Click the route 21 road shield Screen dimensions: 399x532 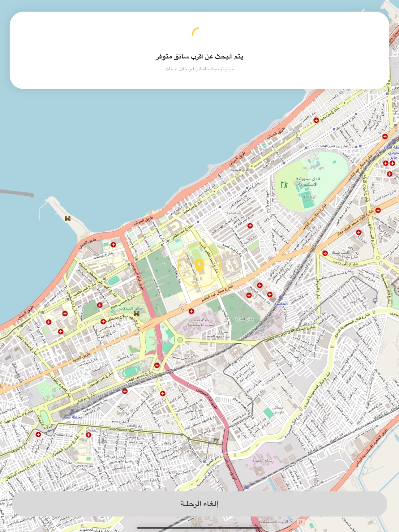(x=300, y=522)
